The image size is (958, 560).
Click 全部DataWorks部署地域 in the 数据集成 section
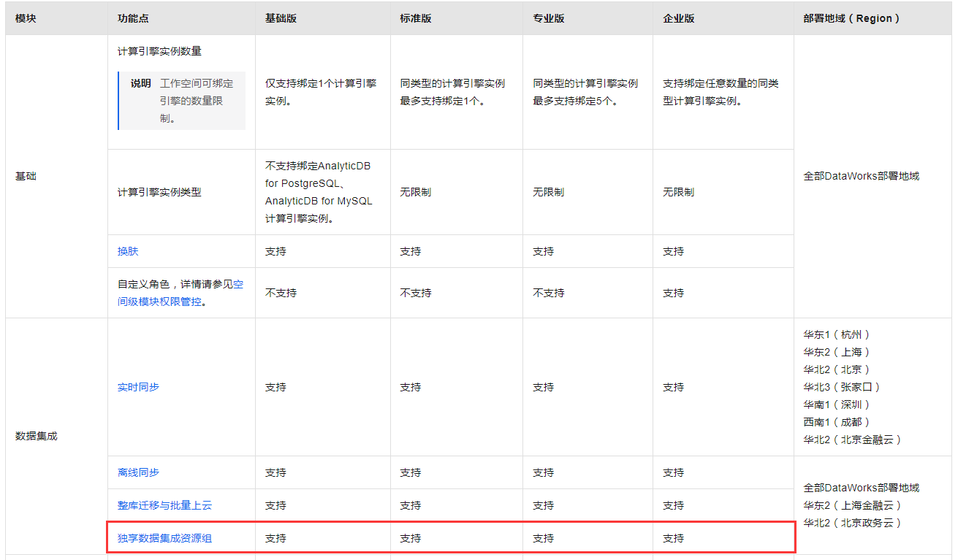pos(862,488)
